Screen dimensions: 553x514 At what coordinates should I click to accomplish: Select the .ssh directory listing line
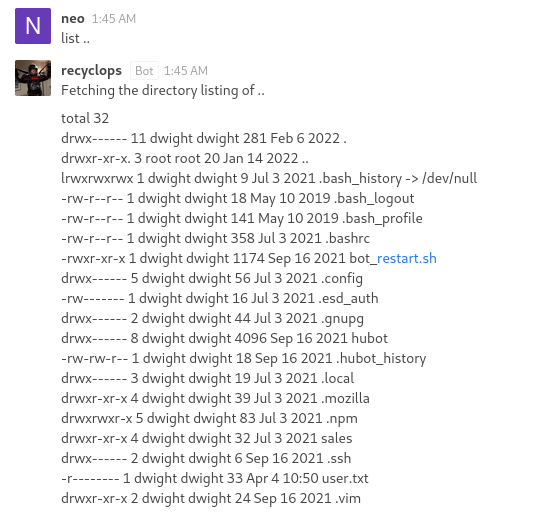[x=206, y=459]
